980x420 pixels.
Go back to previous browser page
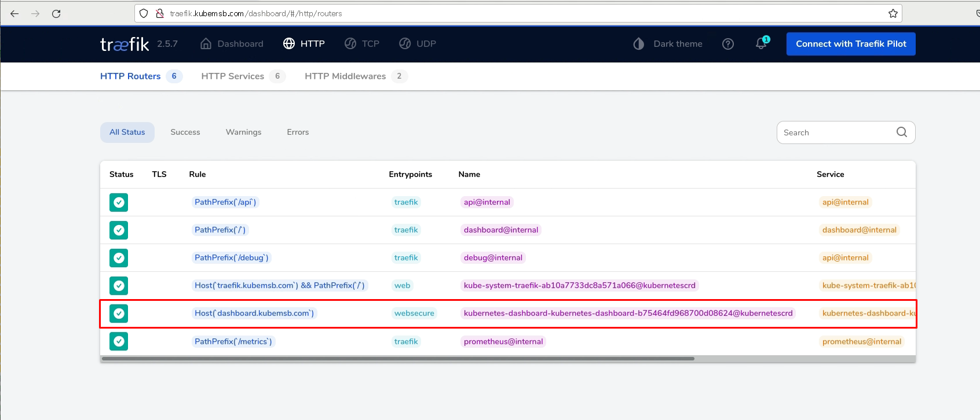14,13
